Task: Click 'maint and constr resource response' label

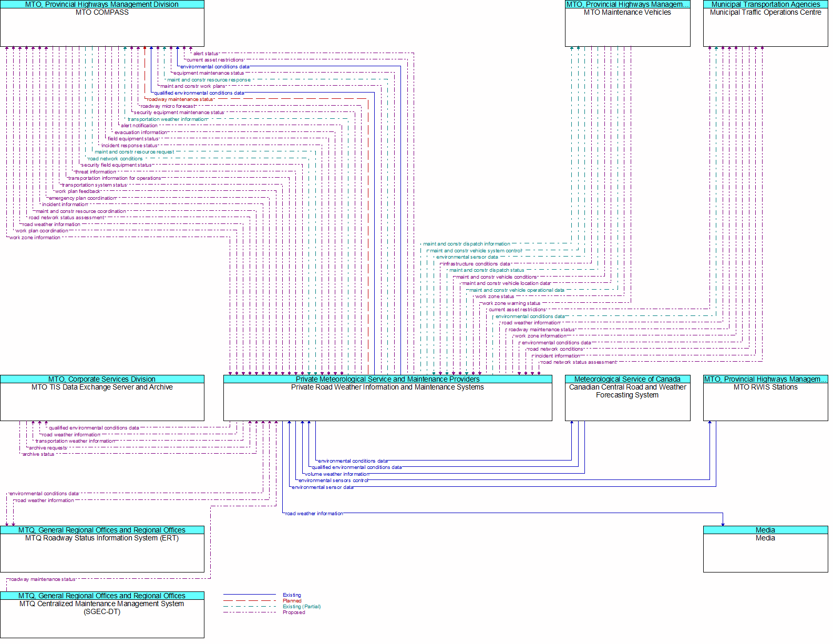Action: tap(209, 80)
